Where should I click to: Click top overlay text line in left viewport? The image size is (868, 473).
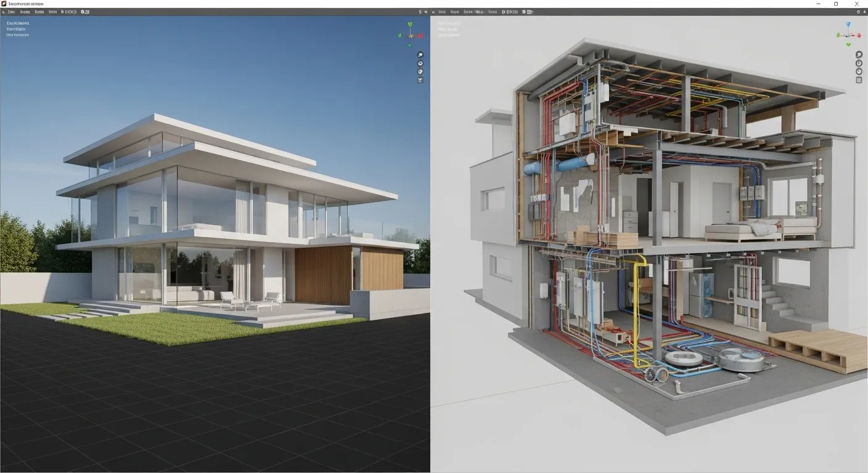tap(17, 23)
